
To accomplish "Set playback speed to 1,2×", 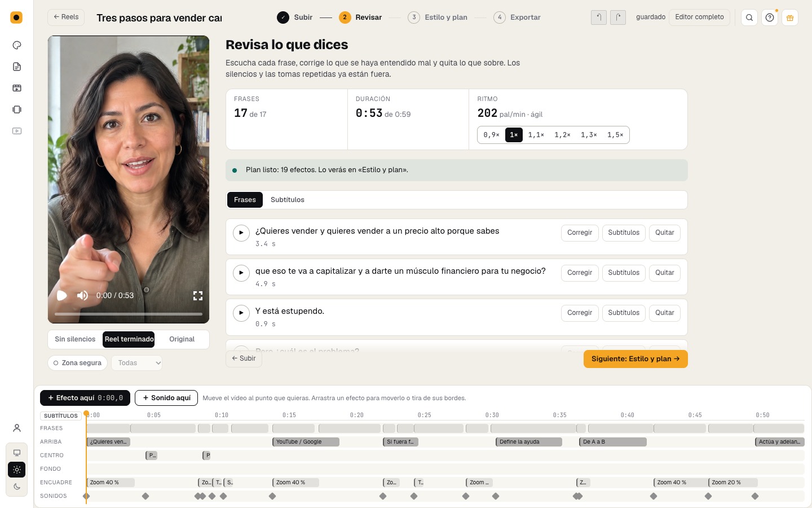I will pos(562,135).
